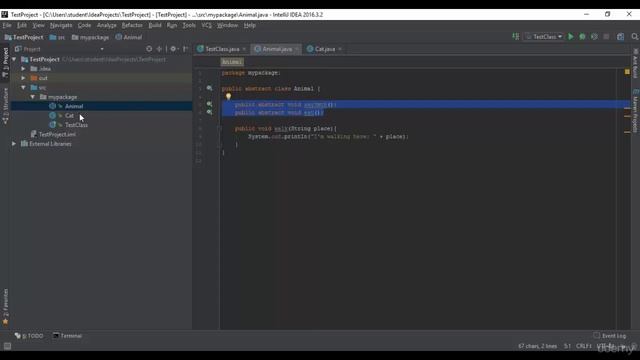Open the Build menu
Image resolution: width=640 pixels, height=360 pixels.
(155, 25)
